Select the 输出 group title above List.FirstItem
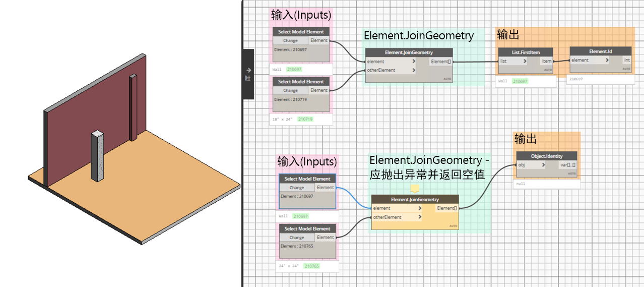Viewport: 644px width, 287px height. pos(508,34)
